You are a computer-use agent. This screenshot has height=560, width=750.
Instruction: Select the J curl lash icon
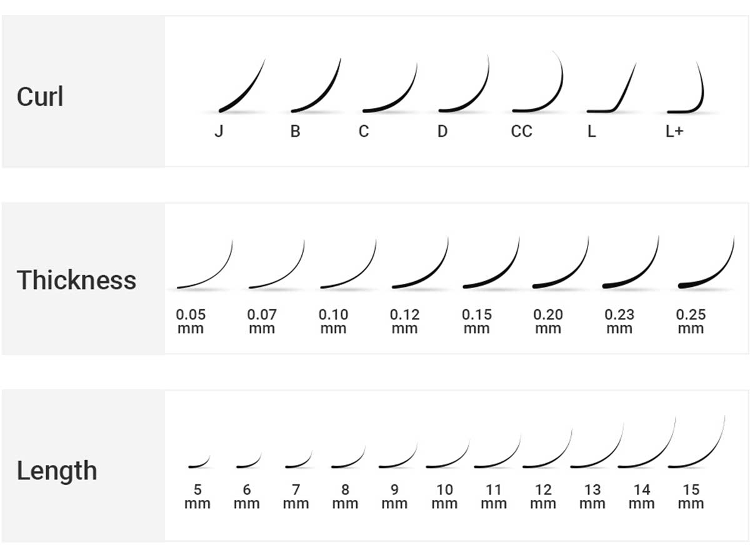pyautogui.click(x=242, y=86)
